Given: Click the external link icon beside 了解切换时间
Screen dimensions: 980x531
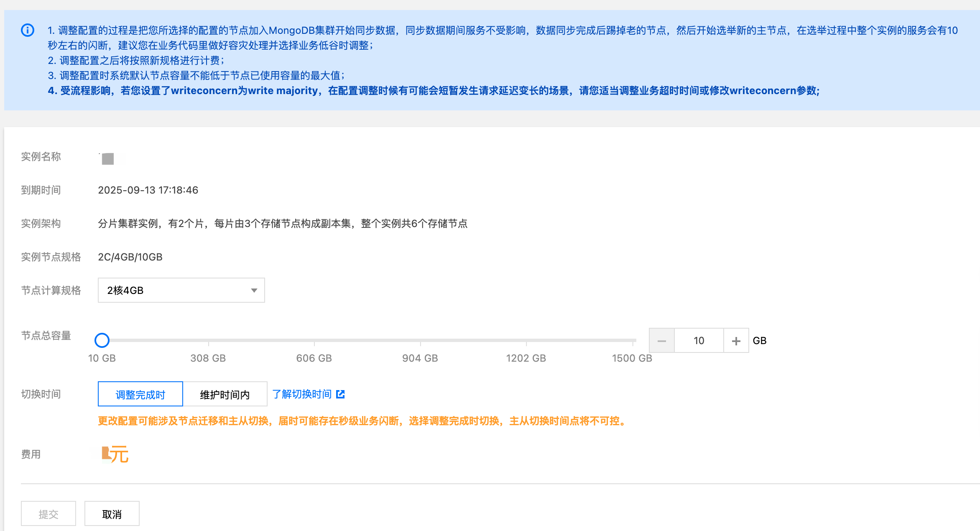Looking at the screenshot, I should tap(341, 394).
